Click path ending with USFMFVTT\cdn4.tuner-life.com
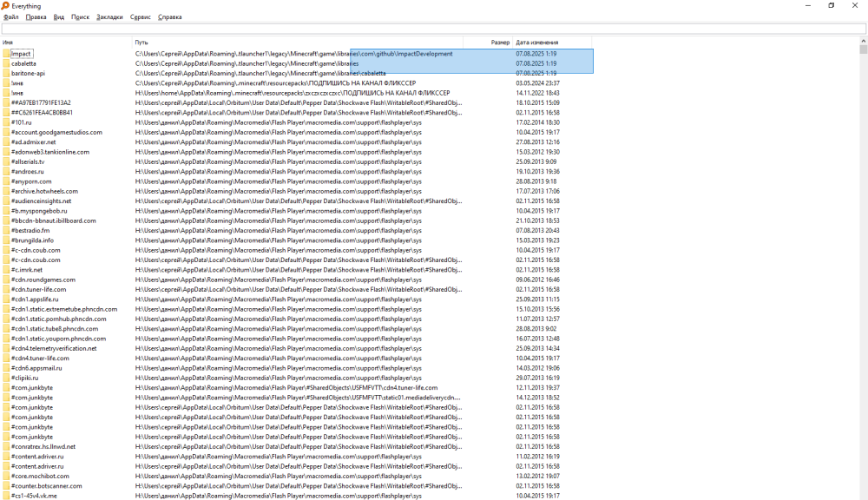 point(286,388)
